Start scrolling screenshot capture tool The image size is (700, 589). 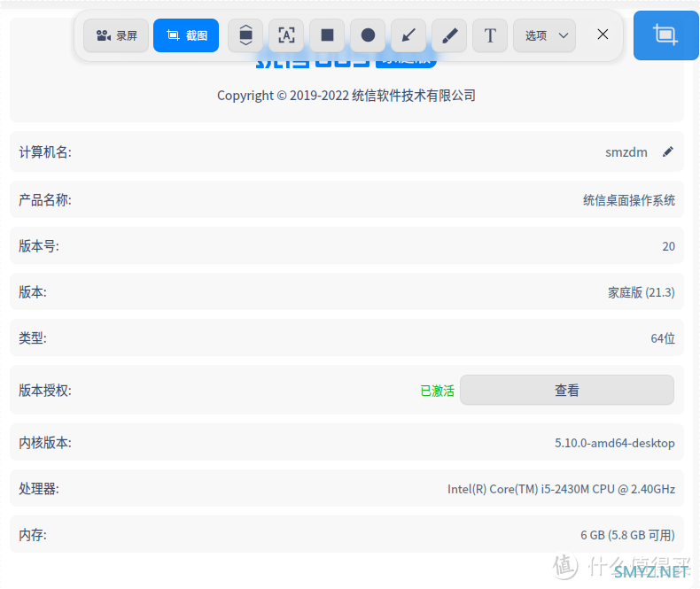[245, 35]
